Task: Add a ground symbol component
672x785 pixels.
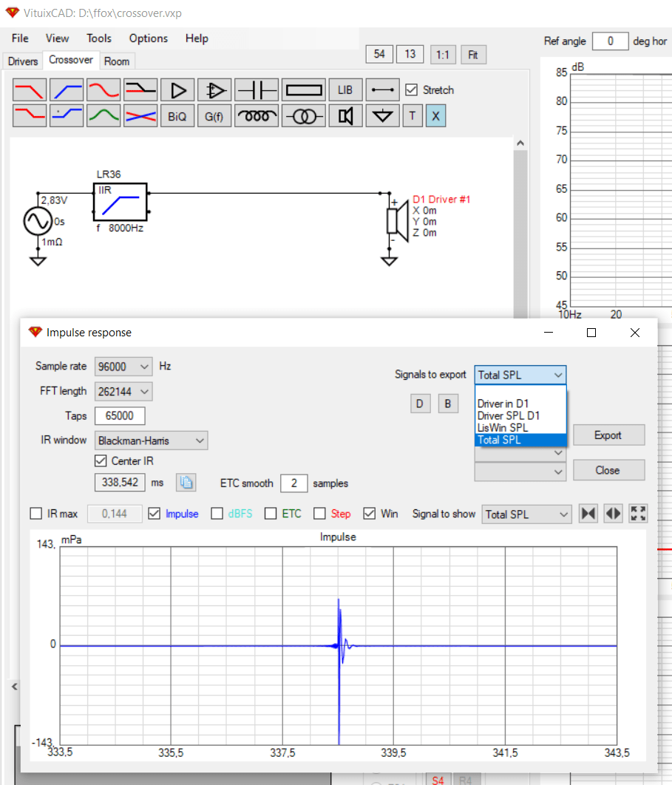Action: click(x=382, y=116)
